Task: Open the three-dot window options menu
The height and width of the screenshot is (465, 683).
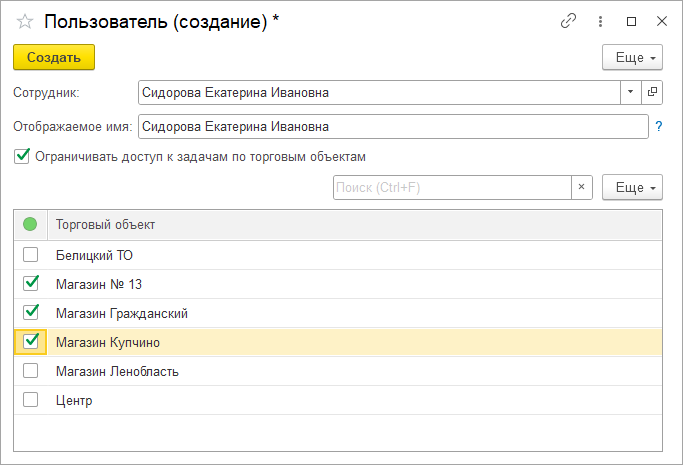Action: coord(600,21)
